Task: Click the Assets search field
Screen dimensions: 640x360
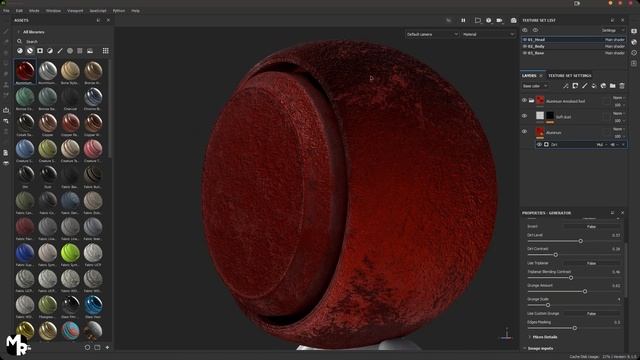Action: tap(65, 41)
